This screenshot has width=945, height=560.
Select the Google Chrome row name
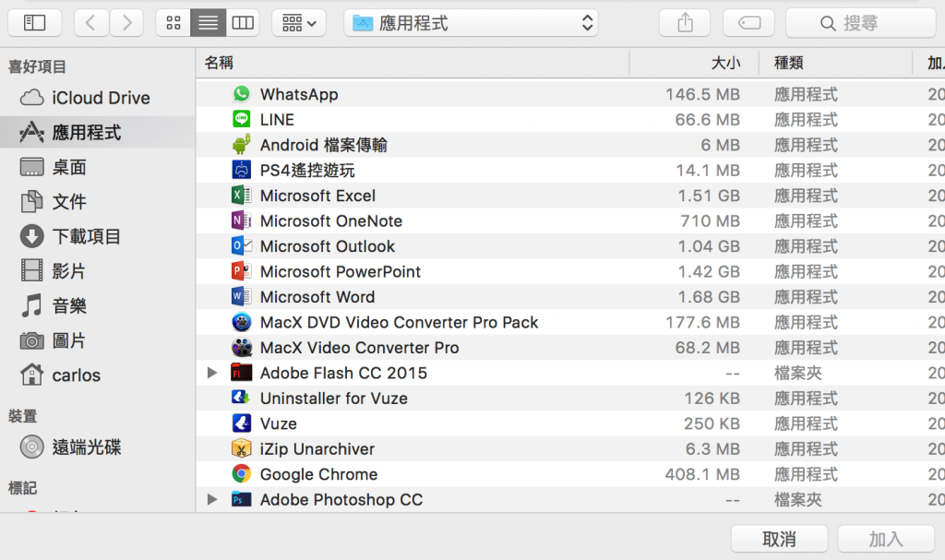coord(318,474)
